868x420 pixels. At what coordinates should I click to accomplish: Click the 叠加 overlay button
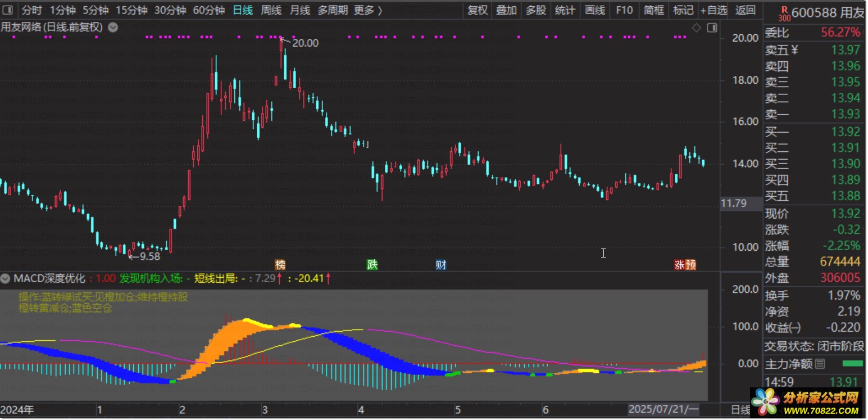[507, 10]
